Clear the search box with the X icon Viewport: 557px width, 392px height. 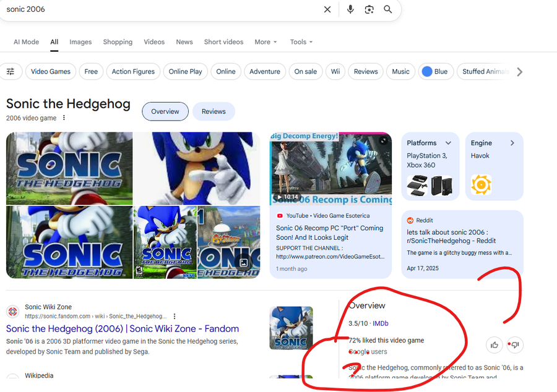pyautogui.click(x=327, y=9)
